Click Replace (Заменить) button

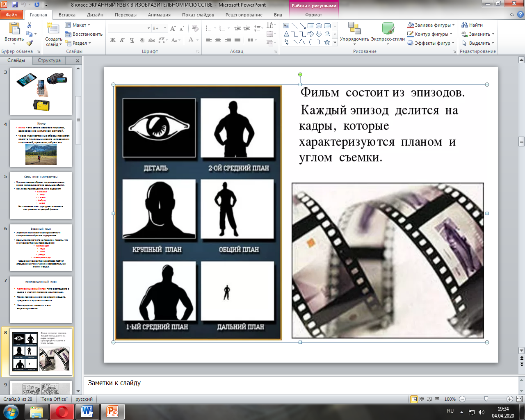click(478, 34)
